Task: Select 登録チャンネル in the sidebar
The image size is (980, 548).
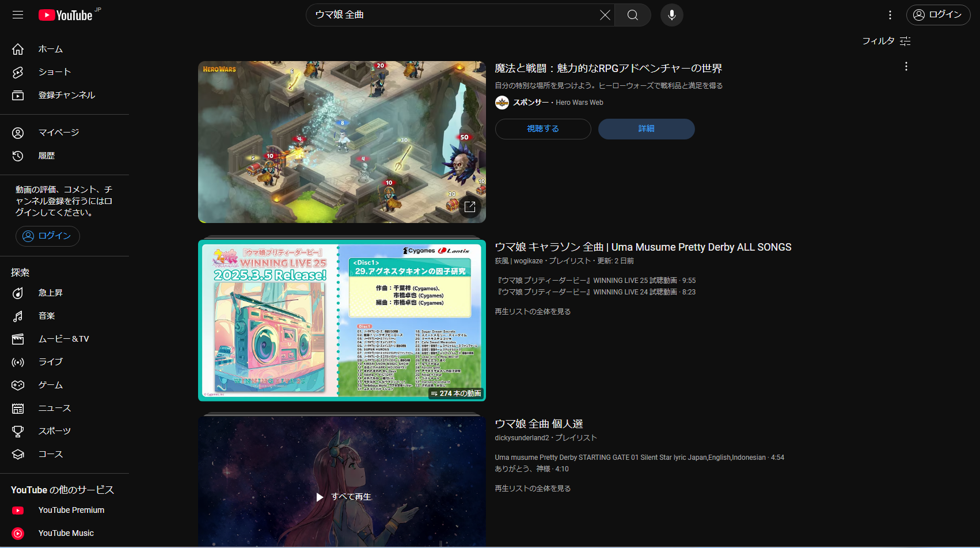Action: [x=67, y=95]
